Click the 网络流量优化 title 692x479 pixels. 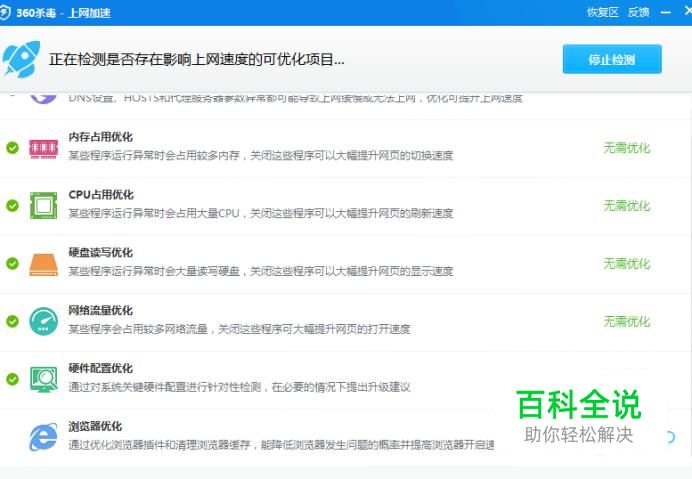pos(101,310)
